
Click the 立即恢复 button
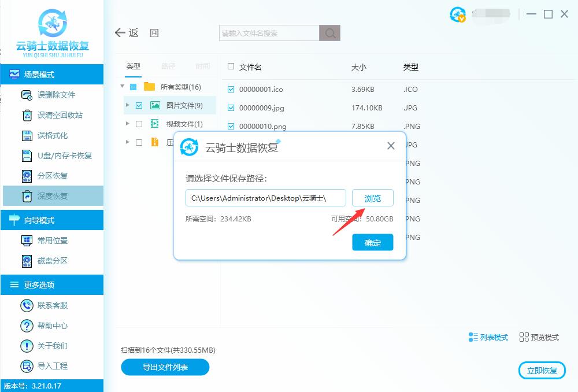(x=542, y=370)
